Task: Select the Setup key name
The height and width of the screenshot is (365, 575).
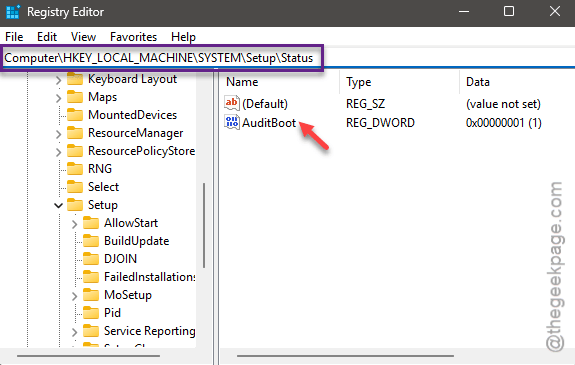Action: (x=103, y=205)
